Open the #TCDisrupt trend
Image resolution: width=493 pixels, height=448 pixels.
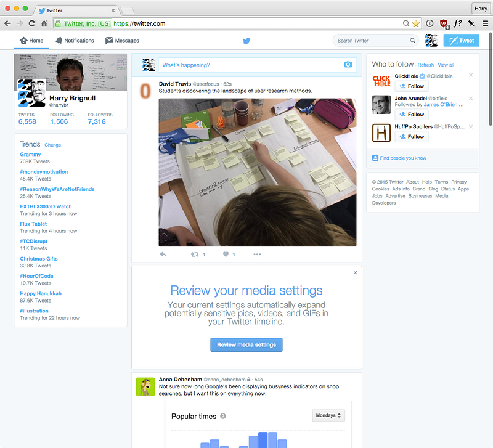point(34,241)
